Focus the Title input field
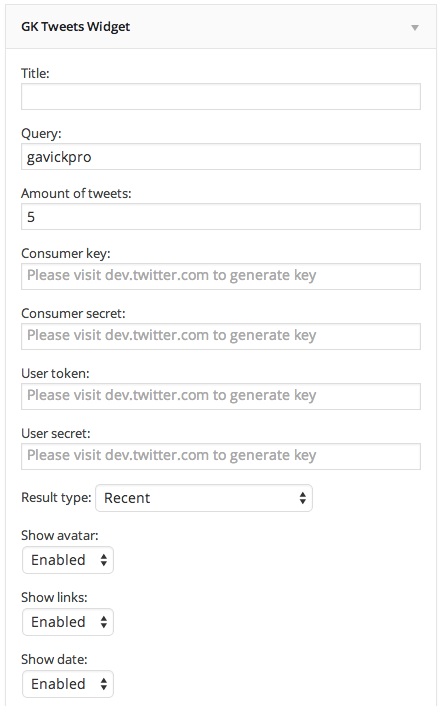Viewport: 442px width, 706px height. (x=221, y=96)
